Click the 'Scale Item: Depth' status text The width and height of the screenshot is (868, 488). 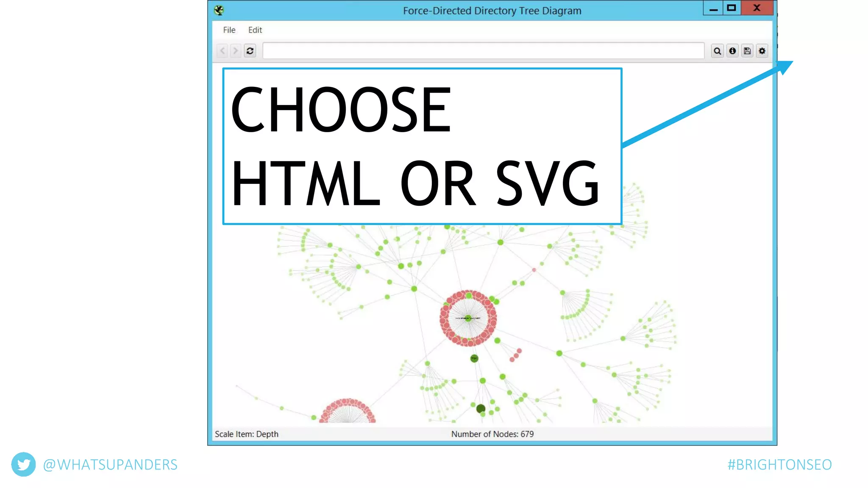coord(247,434)
